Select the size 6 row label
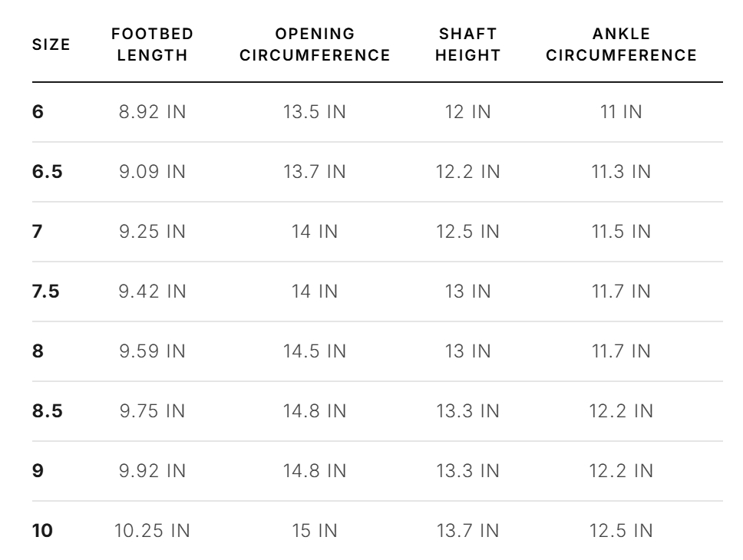743x560 pixels. coord(38,112)
